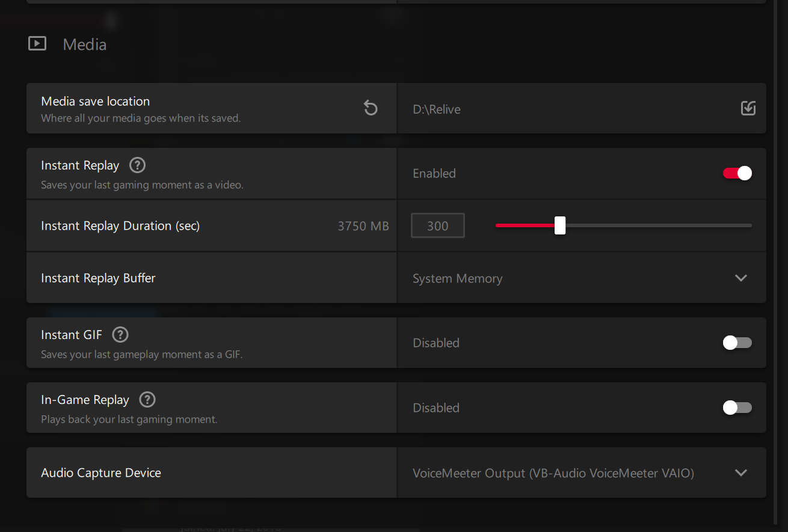
Task: Click the Instant Replay Buffer label
Action: point(98,278)
